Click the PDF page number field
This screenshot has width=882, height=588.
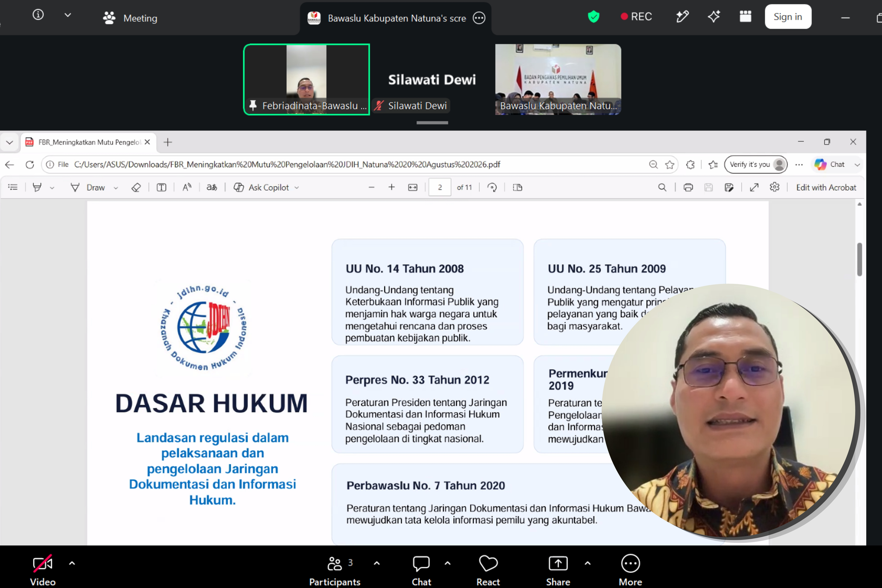point(440,187)
